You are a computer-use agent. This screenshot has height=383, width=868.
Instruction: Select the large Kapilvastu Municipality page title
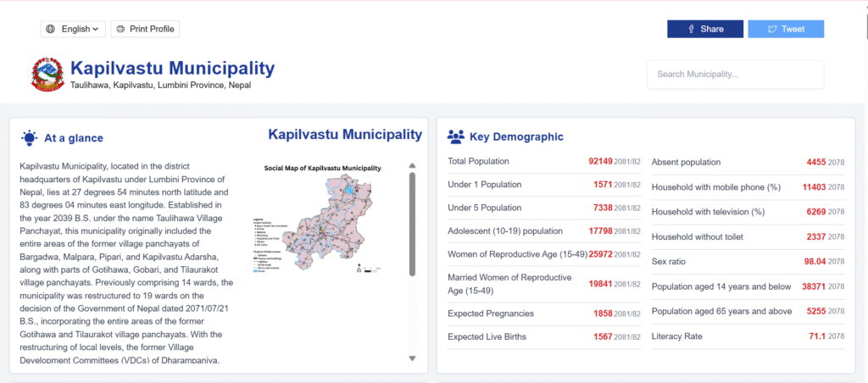tap(173, 68)
